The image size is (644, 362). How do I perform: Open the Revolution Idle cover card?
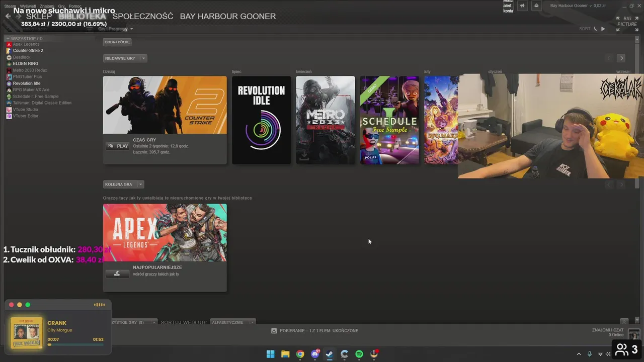click(x=261, y=120)
